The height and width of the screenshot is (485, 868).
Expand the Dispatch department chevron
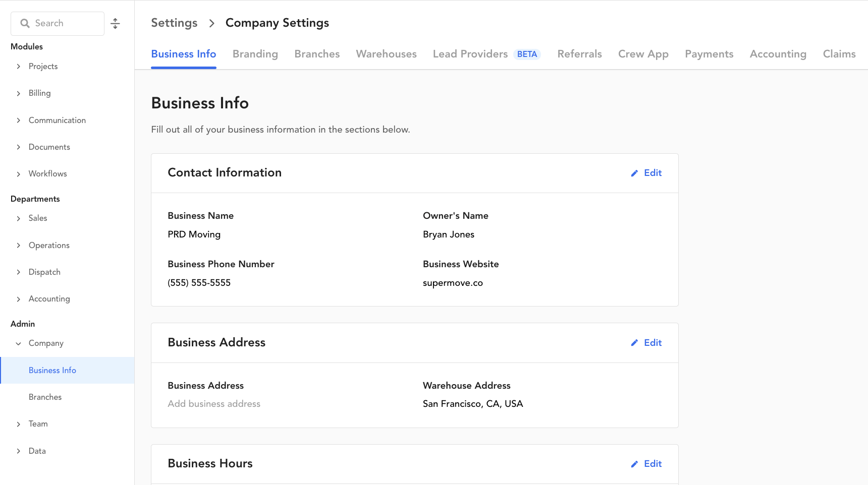[19, 272]
